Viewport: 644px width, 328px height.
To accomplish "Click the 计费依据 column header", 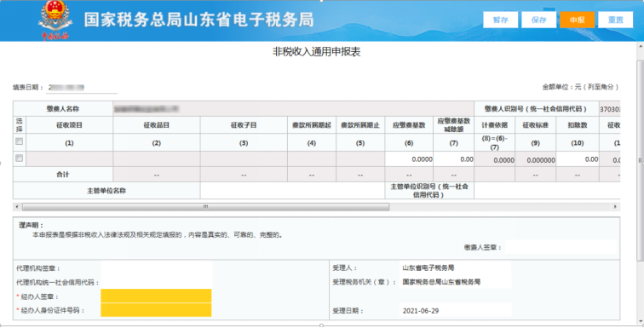I will pyautogui.click(x=494, y=124).
